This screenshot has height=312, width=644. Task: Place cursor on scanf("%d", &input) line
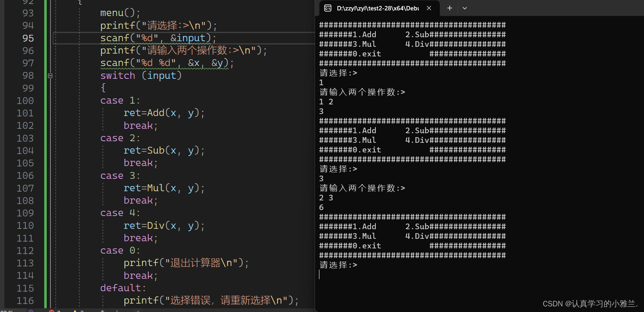pyautogui.click(x=158, y=38)
